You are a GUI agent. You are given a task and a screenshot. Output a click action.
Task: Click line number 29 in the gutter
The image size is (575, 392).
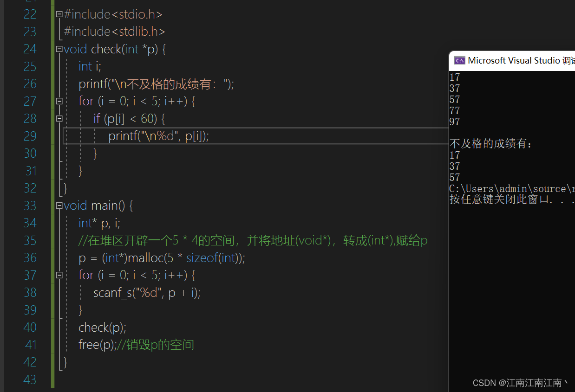pos(30,136)
